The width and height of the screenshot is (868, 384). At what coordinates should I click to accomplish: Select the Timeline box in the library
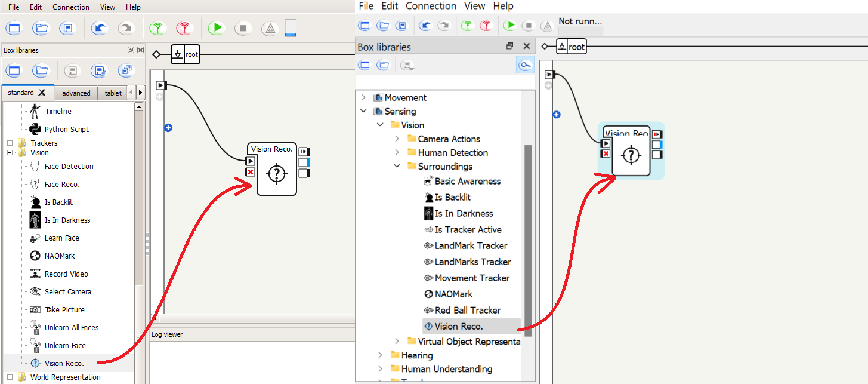click(x=57, y=112)
